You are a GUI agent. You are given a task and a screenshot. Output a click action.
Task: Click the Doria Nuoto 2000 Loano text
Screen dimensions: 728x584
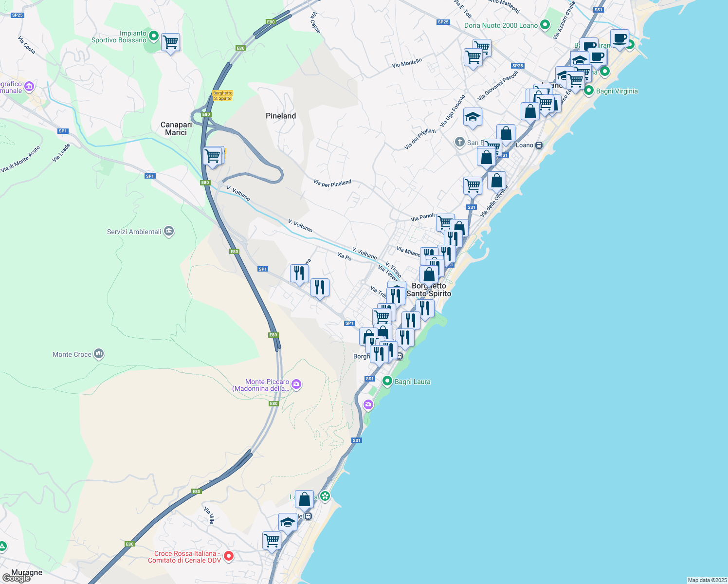coord(501,25)
